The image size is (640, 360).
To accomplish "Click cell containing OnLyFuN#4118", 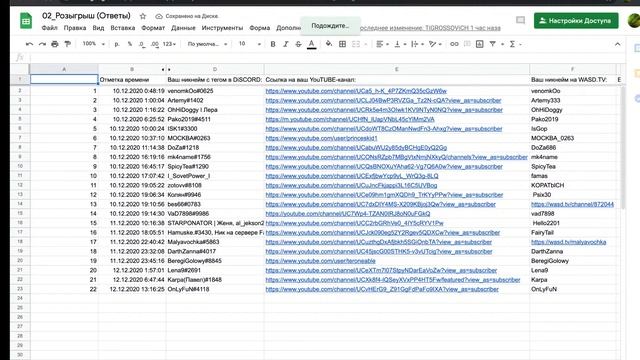I will (x=215, y=289).
